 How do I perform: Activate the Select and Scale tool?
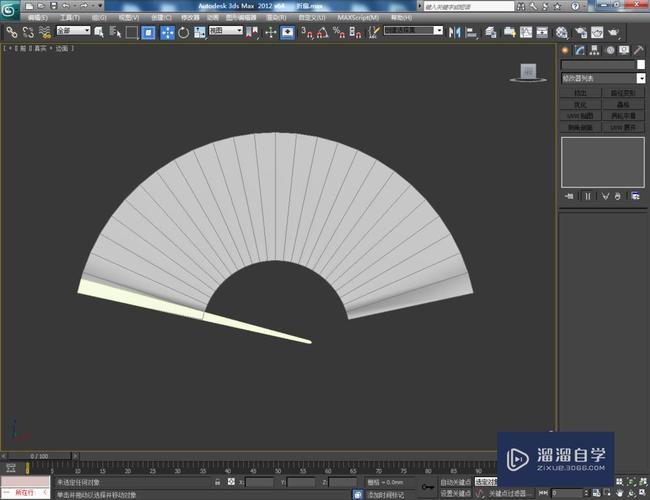click(199, 32)
